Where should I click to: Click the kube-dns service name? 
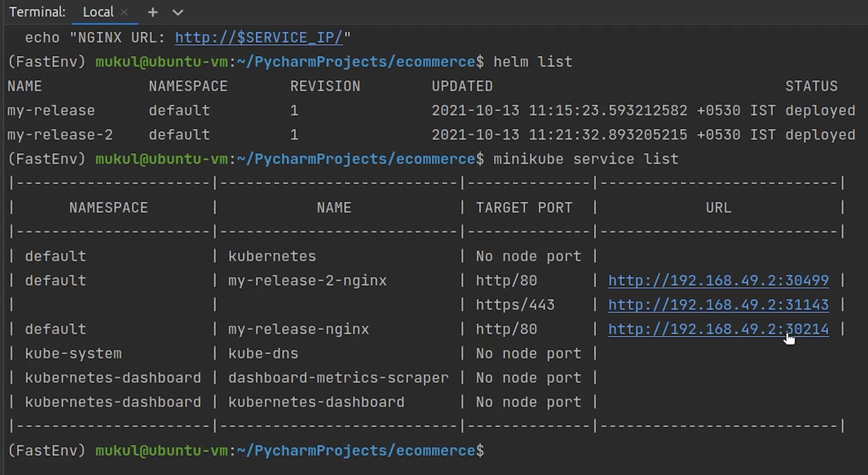pyautogui.click(x=263, y=354)
